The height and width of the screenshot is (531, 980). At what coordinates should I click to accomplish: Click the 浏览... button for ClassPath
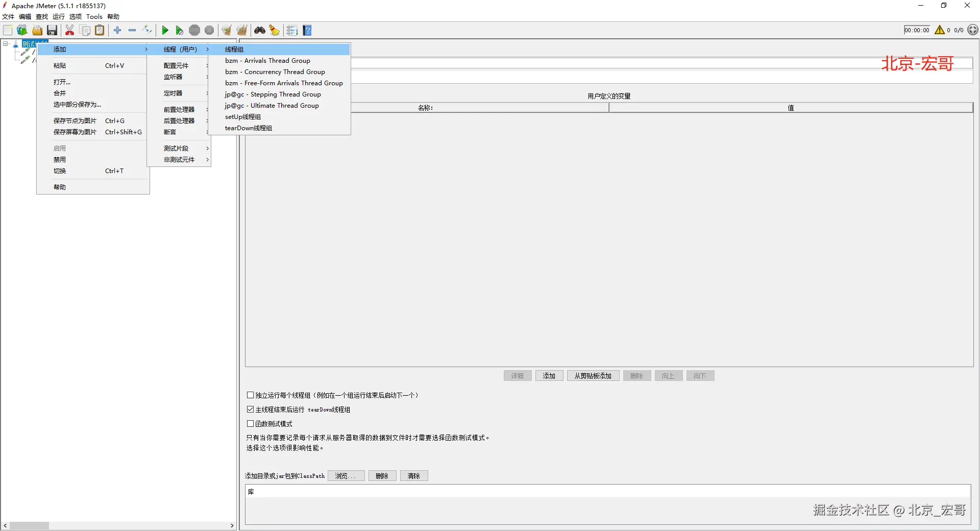tap(346, 476)
